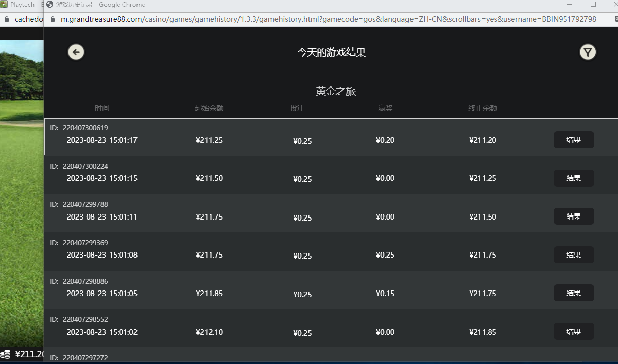Click the 赢奖 column header
This screenshot has height=364, width=618.
[385, 108]
